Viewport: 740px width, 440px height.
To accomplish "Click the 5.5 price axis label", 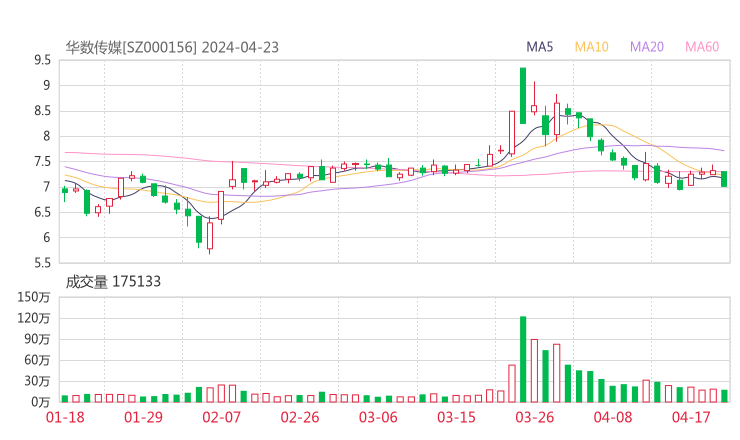I will pos(42,263).
